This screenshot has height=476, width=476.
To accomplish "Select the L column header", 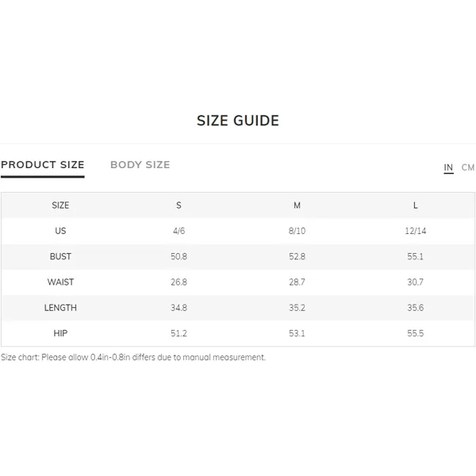I will pos(415,205).
